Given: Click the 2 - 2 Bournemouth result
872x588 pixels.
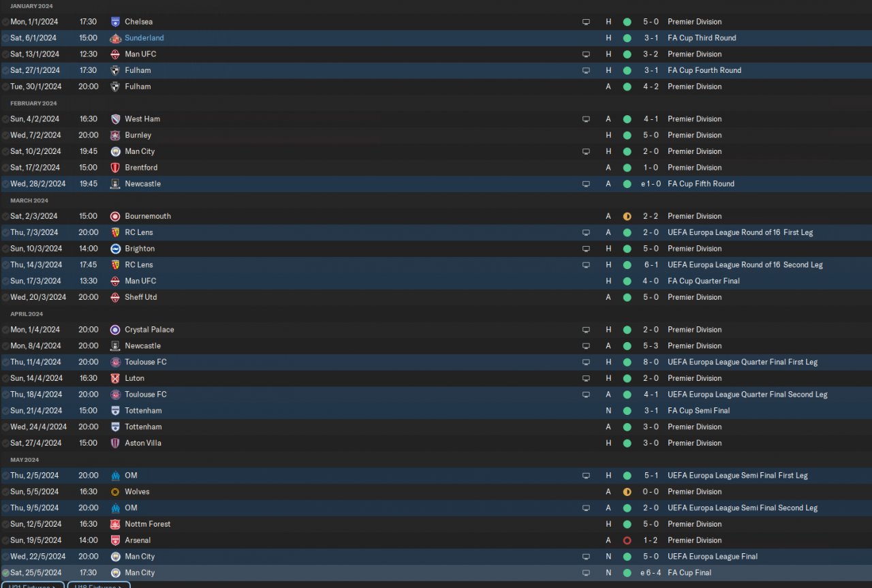Looking at the screenshot, I should 651,217.
